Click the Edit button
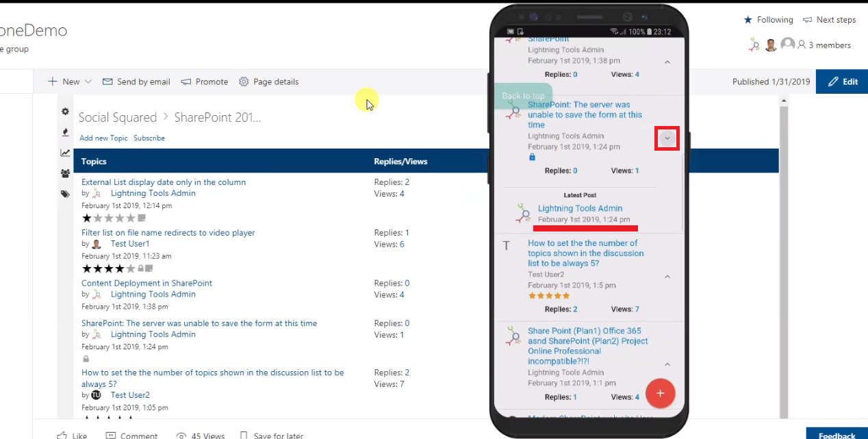868x439 pixels. [x=842, y=81]
